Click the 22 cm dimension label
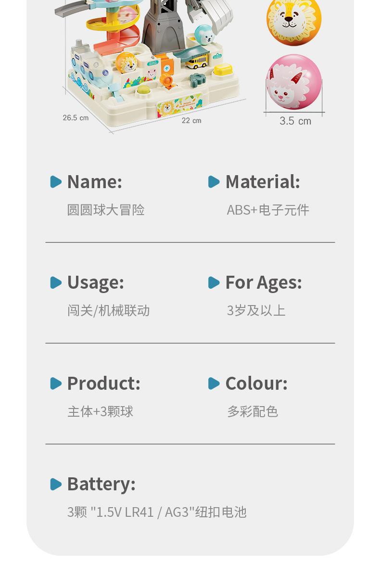This screenshot has width=380, height=588. pos(191,120)
